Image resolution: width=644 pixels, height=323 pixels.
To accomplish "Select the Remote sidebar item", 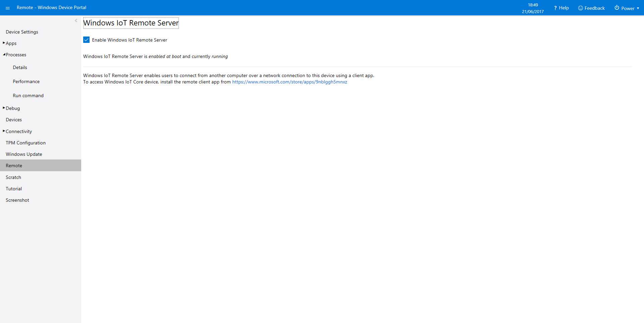I will pos(41,166).
